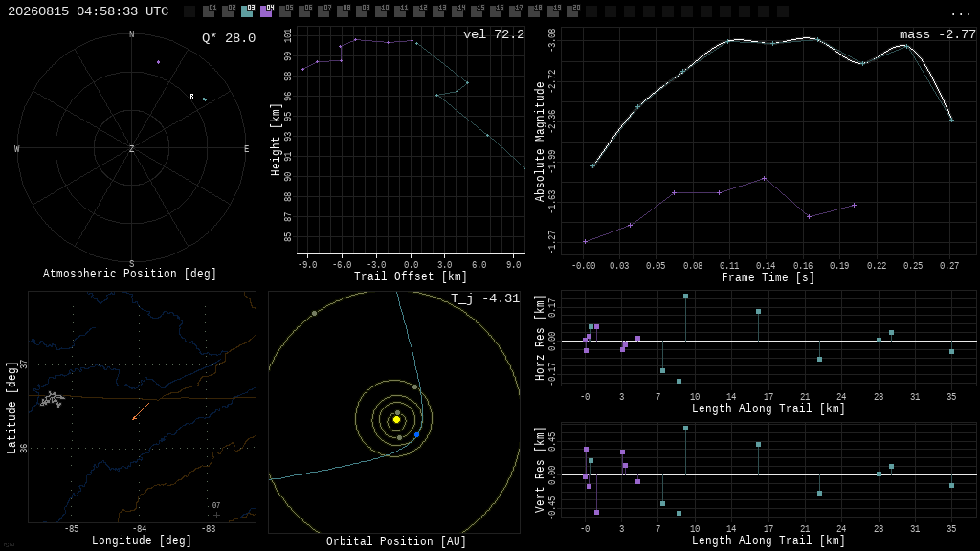Screen dimensions: 980x551
Task: Click the yellow Sun in orbital plot
Action: click(396, 419)
